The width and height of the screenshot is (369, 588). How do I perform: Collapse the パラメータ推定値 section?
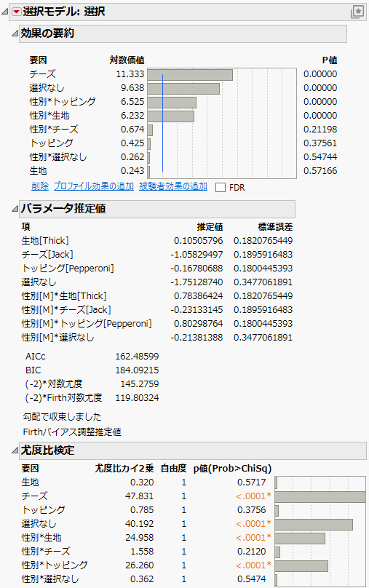15,209
